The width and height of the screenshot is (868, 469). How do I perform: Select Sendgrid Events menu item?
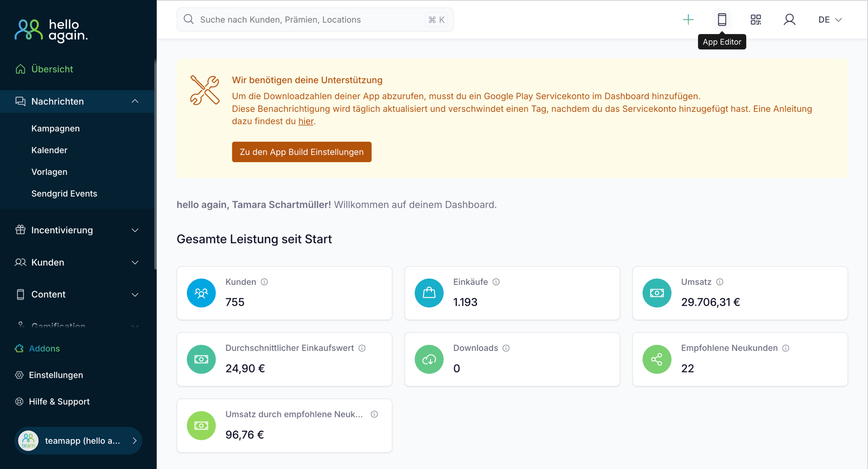(64, 194)
